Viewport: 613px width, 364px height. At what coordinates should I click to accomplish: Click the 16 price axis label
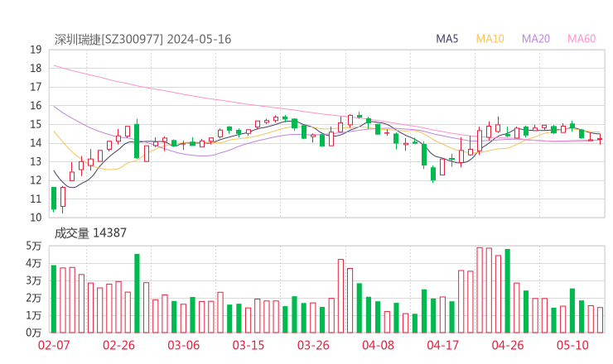tap(36, 106)
